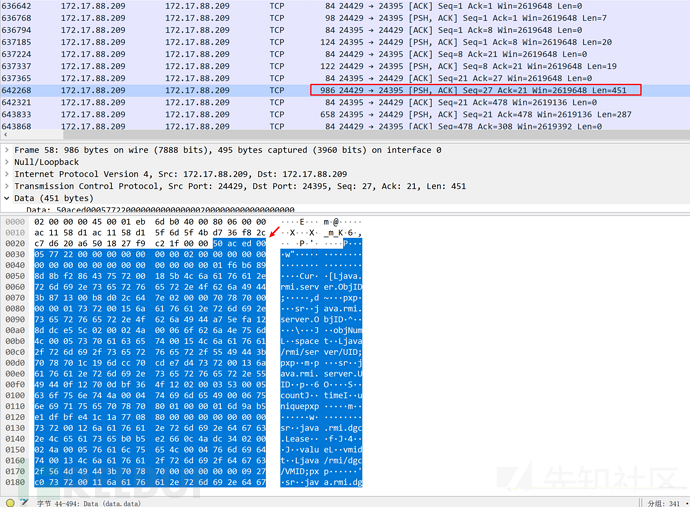
Task: Click ASCII text '/rmi/ser ver/UID;'
Action: pyautogui.click(x=321, y=352)
